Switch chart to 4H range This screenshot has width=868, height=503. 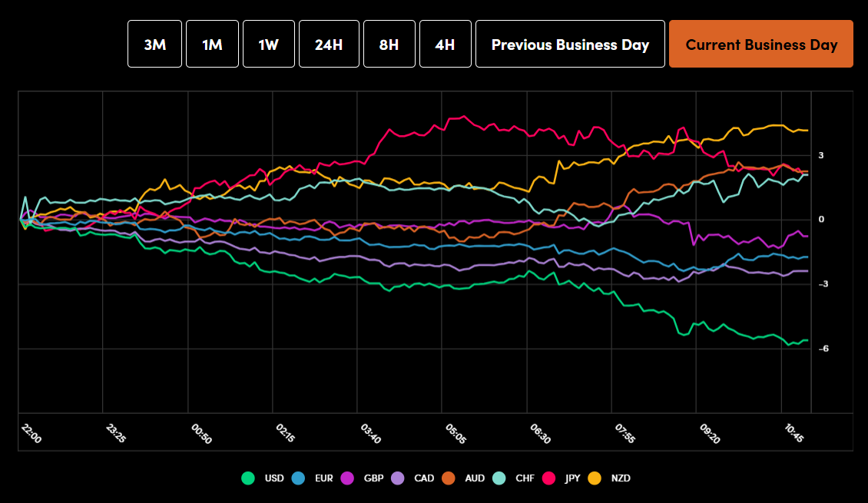(x=445, y=44)
